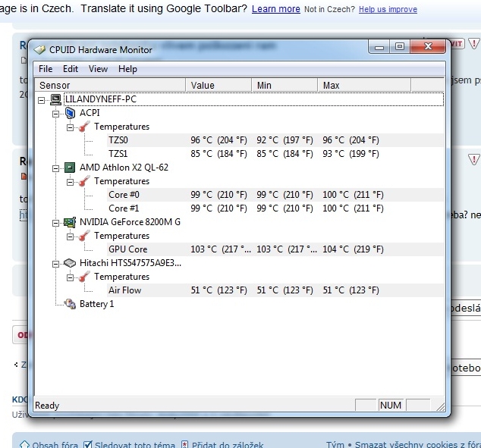Close the CPUID Hardware Monitor window
Viewport: 481px width, 448px height.
point(428,47)
